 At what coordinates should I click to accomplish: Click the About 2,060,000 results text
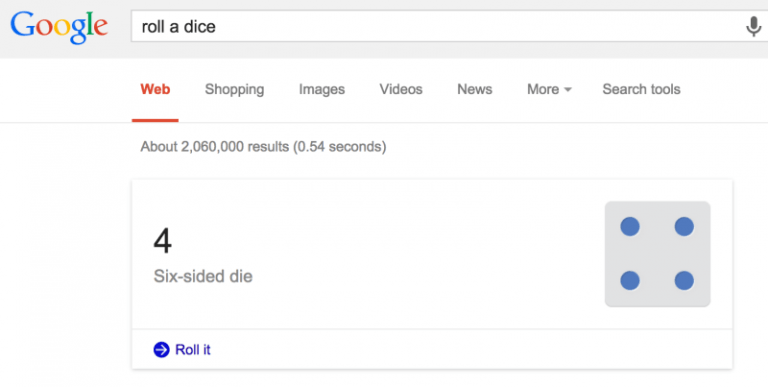click(x=263, y=146)
